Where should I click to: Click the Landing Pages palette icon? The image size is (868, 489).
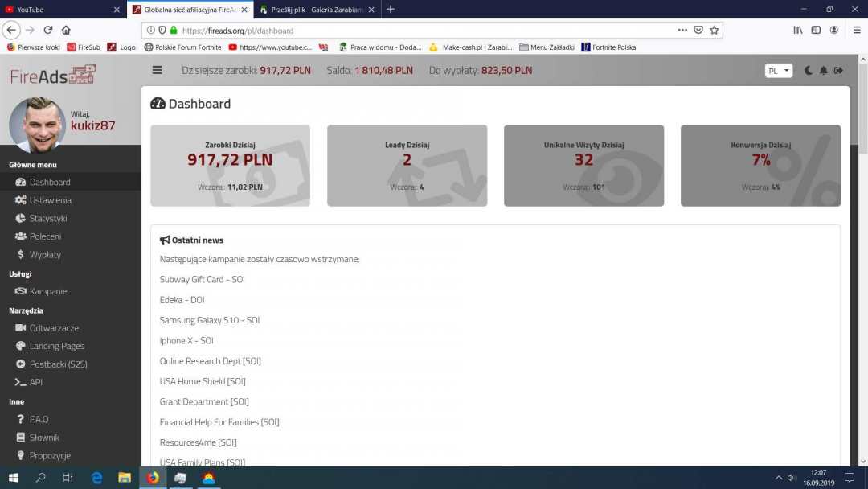(21, 346)
